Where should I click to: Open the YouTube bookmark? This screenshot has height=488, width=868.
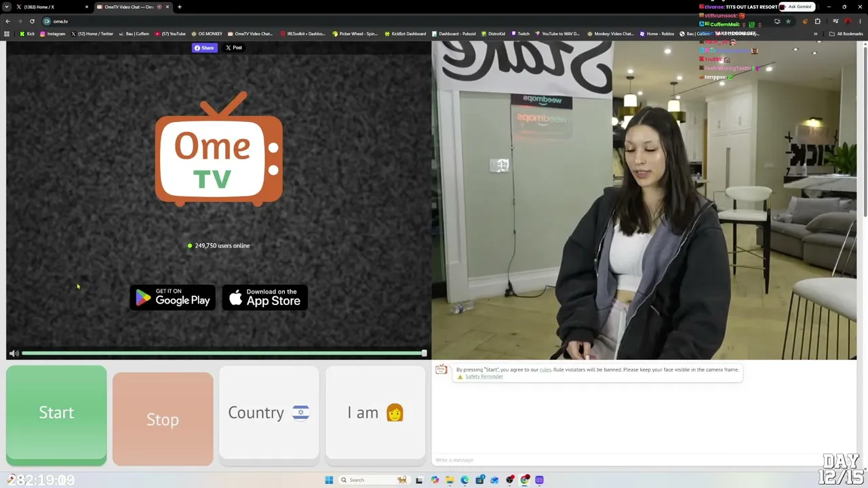[x=170, y=34]
